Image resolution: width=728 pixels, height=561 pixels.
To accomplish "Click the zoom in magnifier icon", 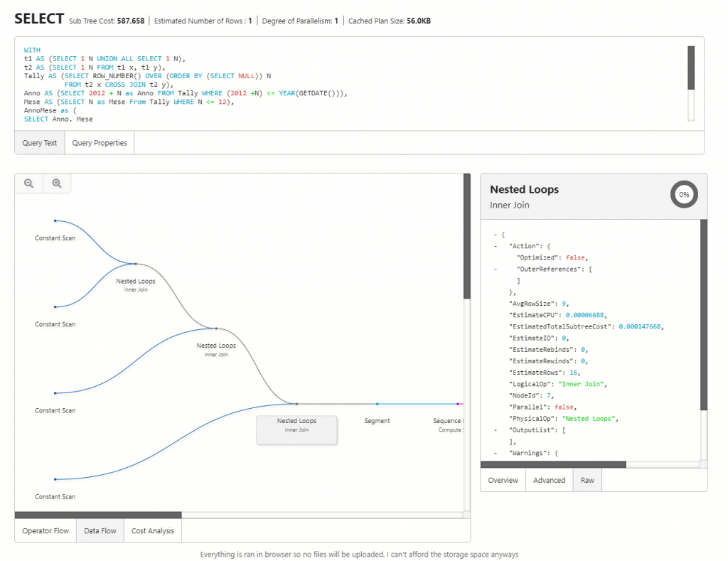I will pyautogui.click(x=57, y=183).
